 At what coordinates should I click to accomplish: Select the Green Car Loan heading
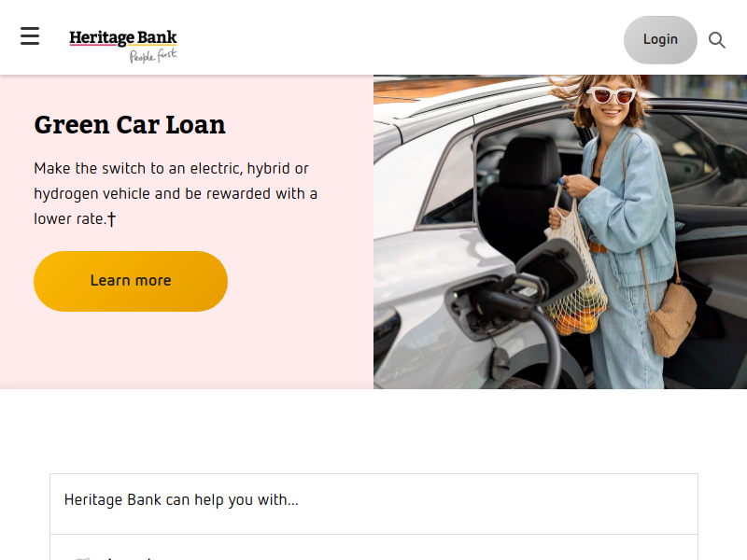130,125
